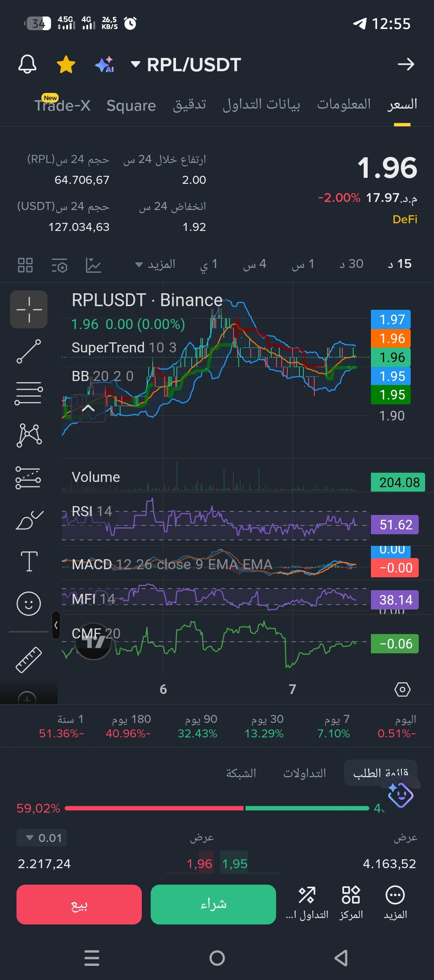Open chart type line icon
Image resolution: width=434 pixels, height=980 pixels.
click(93, 265)
